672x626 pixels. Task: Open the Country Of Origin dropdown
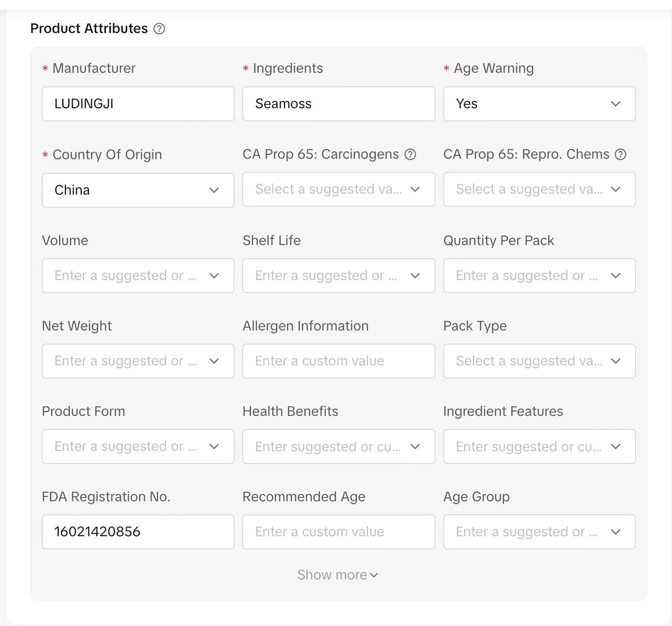[138, 190]
